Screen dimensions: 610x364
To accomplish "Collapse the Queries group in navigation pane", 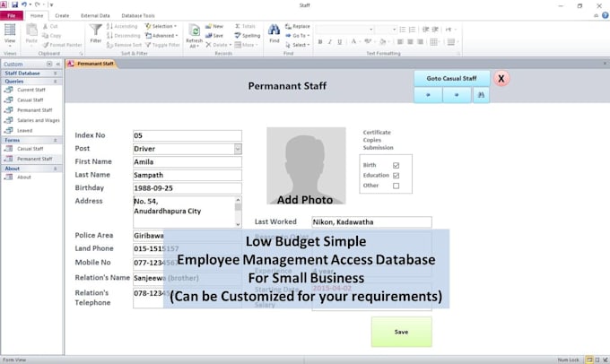I will click(x=56, y=82).
